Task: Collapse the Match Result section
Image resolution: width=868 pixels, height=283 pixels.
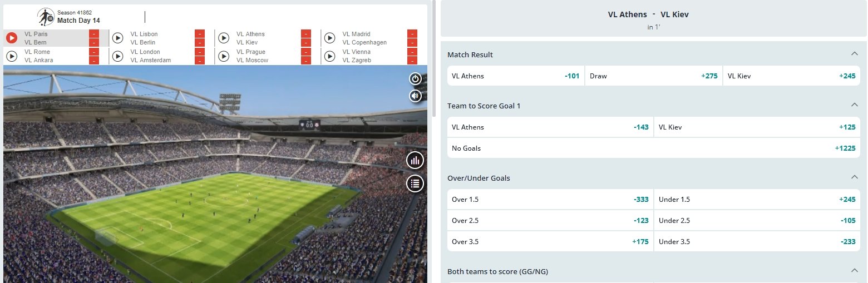Action: click(x=854, y=54)
